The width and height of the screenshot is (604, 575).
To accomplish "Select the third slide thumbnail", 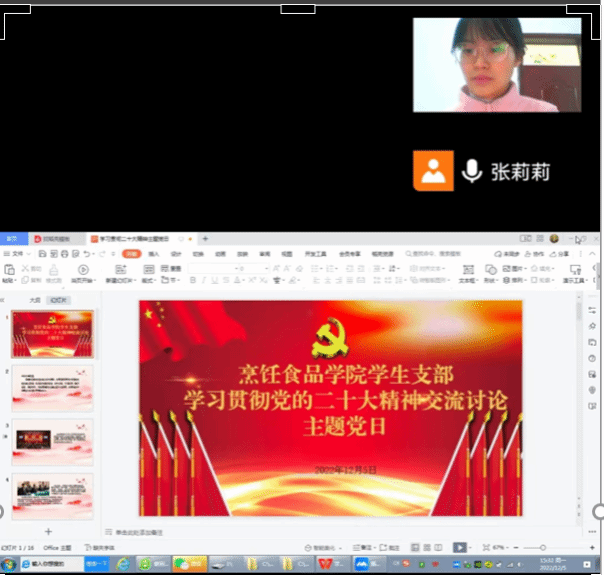I will coord(52,442).
